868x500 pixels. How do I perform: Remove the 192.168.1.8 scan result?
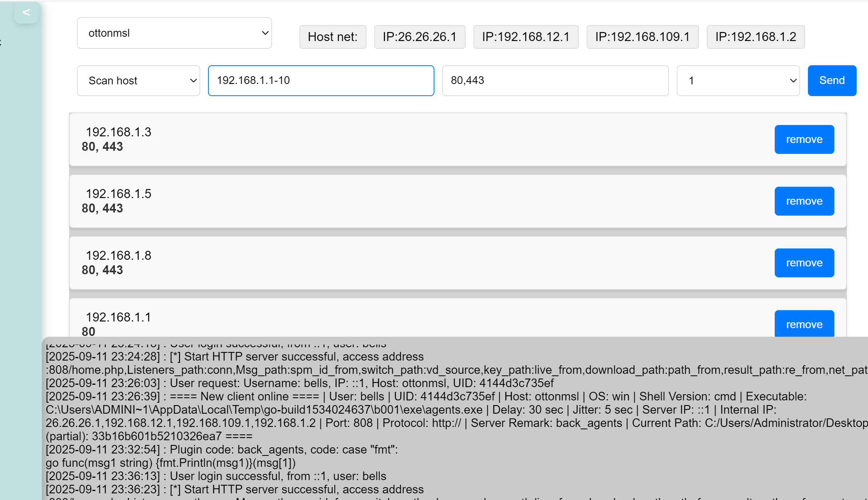(x=804, y=263)
